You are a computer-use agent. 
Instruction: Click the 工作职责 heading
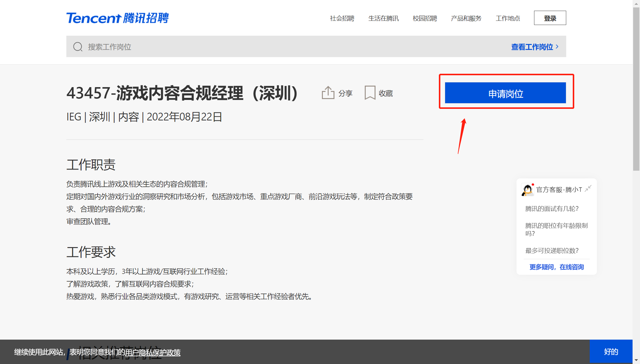coord(91,164)
